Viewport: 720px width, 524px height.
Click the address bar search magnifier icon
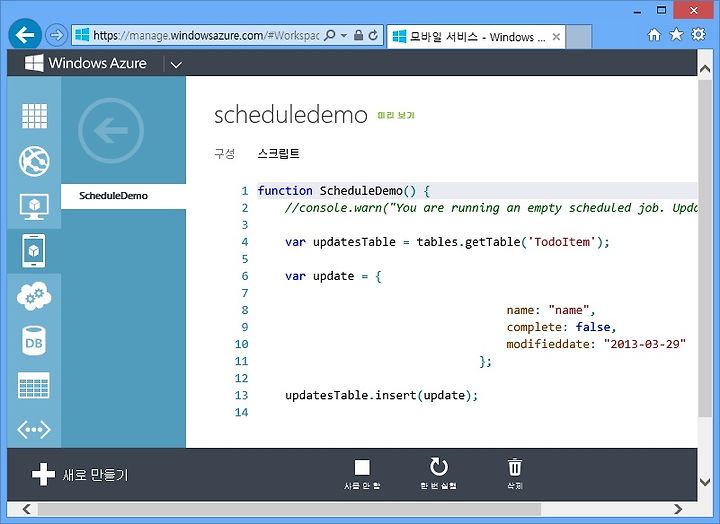329,35
